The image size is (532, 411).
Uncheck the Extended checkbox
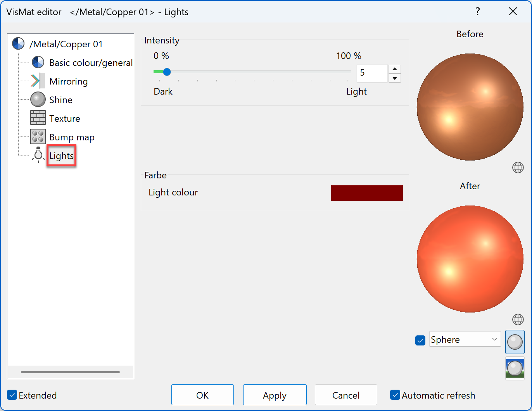point(12,395)
